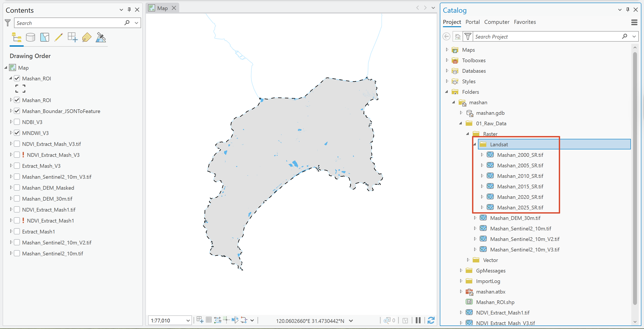Click the Mashan_ROI dashed outline symbol
The image size is (644, 329).
tap(20, 88)
